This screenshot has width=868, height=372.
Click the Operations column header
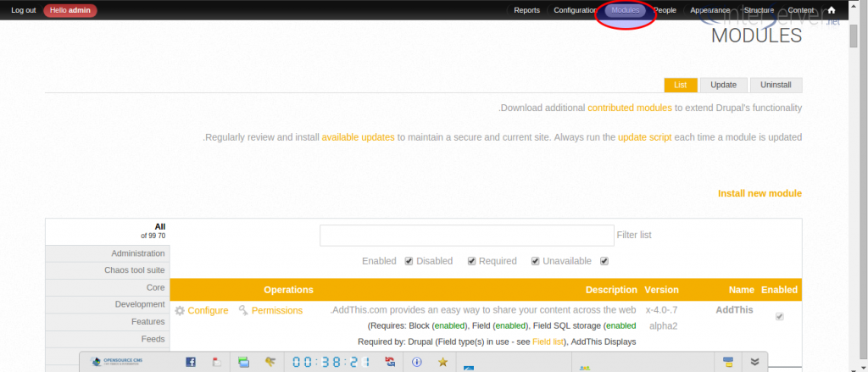288,290
